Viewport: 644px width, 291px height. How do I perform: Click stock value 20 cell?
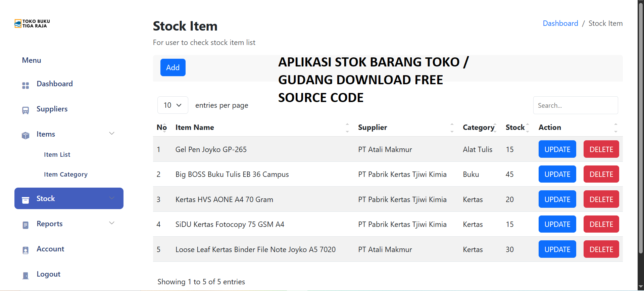pos(510,199)
